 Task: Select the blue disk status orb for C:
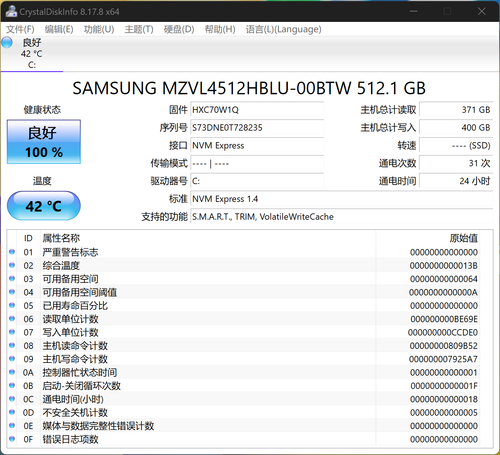pyautogui.click(x=7, y=42)
